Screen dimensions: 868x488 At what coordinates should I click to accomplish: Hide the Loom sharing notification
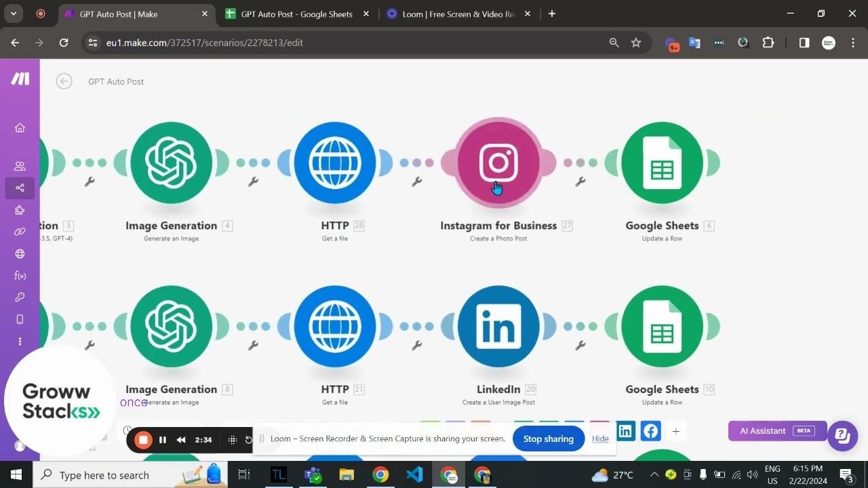tap(600, 439)
